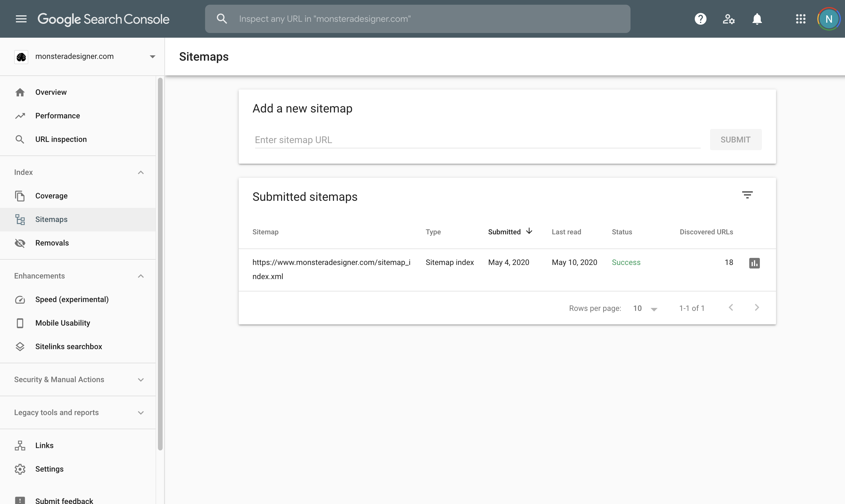Click the Inspect any URL search box
Screen dimensions: 845x504
coord(417,19)
